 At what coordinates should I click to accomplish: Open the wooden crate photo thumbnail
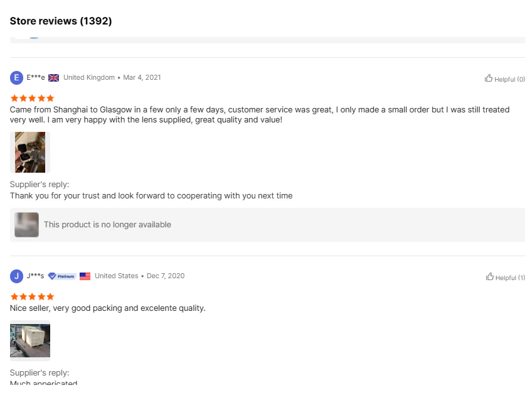click(x=30, y=340)
